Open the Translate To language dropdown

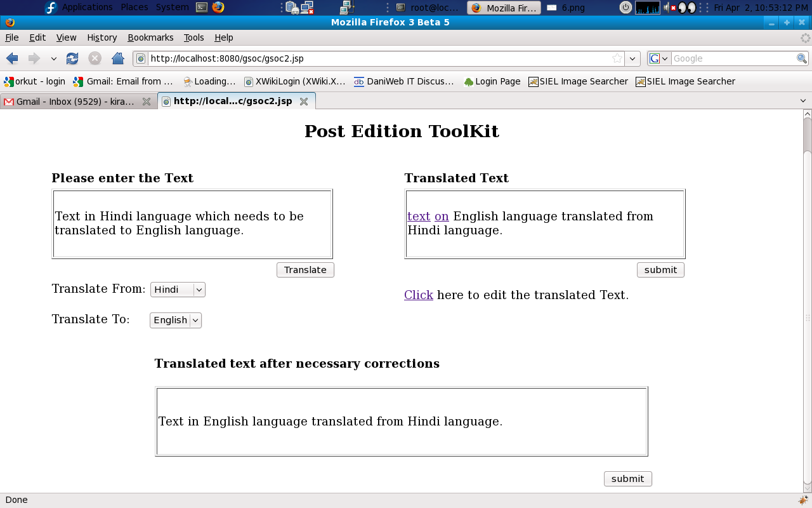[x=176, y=320]
